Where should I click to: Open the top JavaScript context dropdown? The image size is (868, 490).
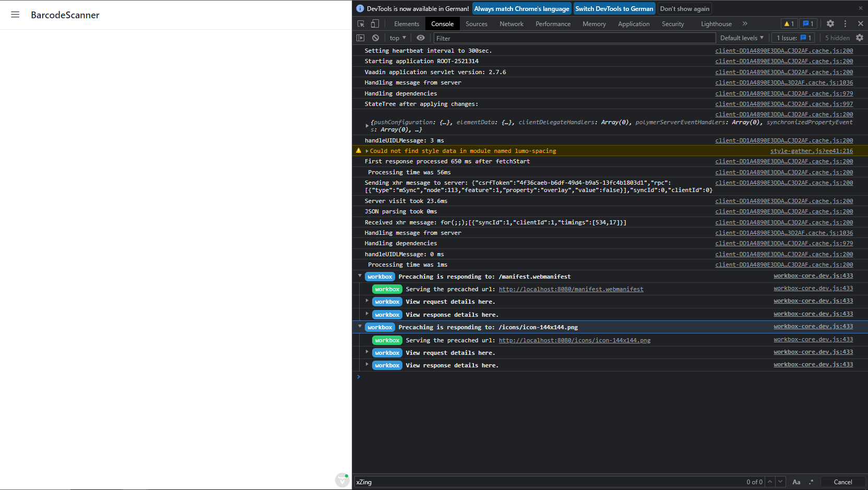click(x=398, y=38)
